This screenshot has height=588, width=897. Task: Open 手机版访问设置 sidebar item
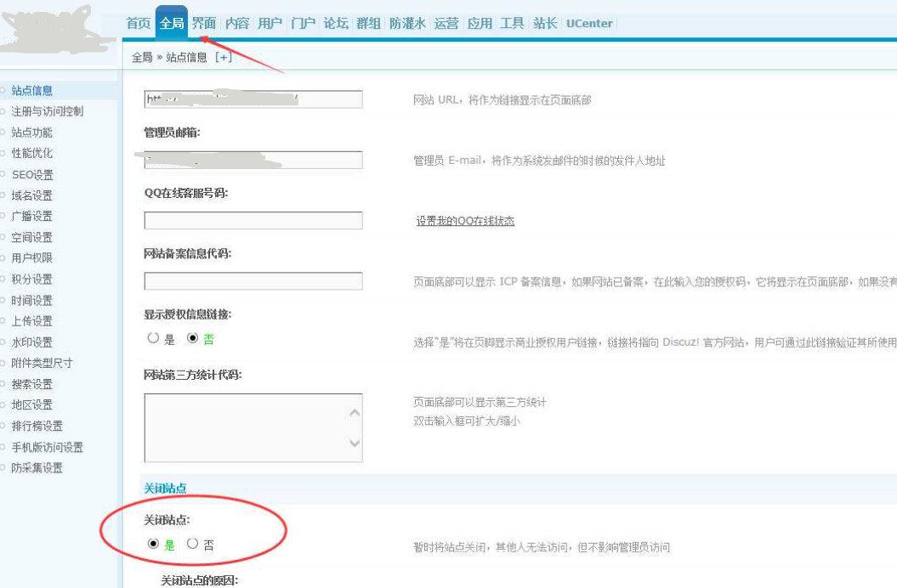coord(48,447)
